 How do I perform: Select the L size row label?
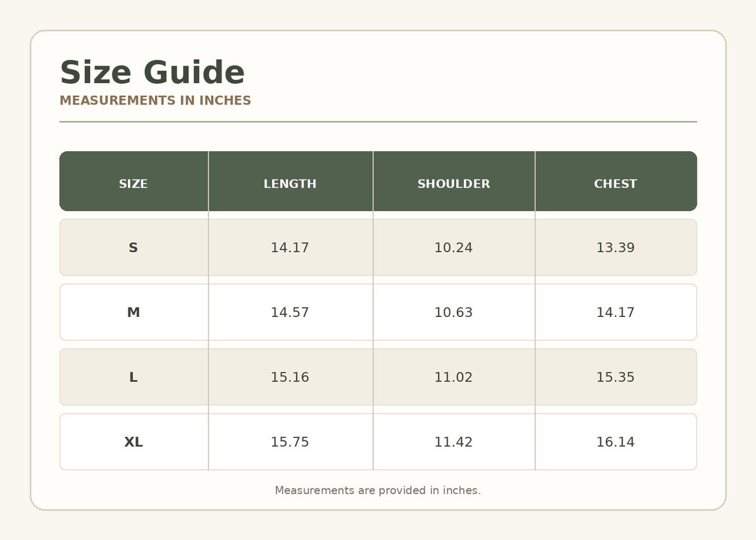tap(134, 377)
